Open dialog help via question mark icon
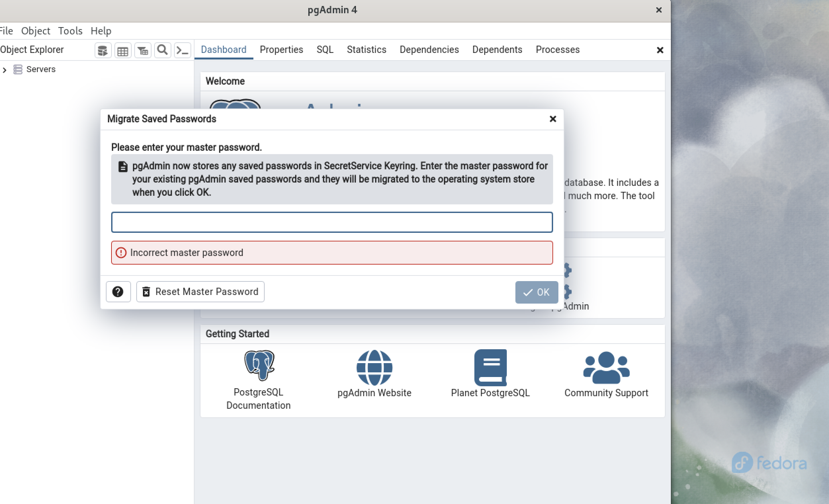The height and width of the screenshot is (504, 829). tap(118, 291)
